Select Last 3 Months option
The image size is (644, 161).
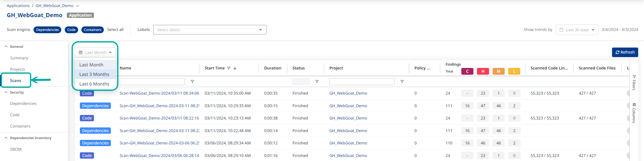pyautogui.click(x=94, y=74)
